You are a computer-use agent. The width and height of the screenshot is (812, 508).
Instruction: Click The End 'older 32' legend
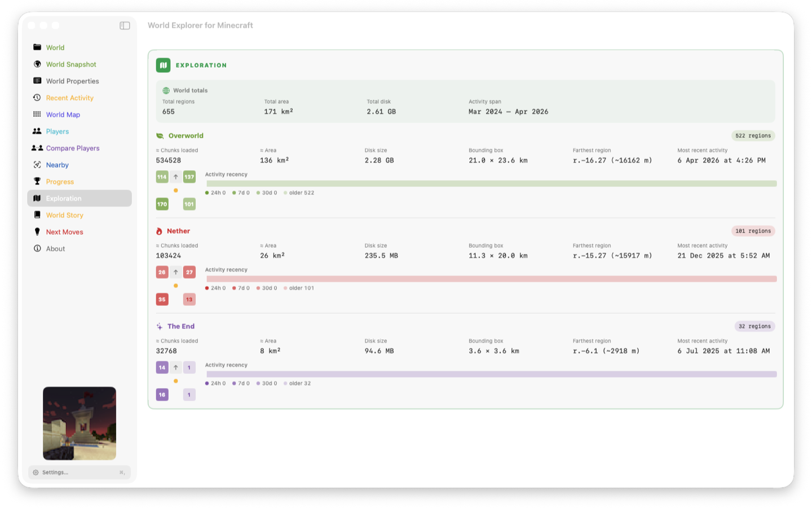297,384
